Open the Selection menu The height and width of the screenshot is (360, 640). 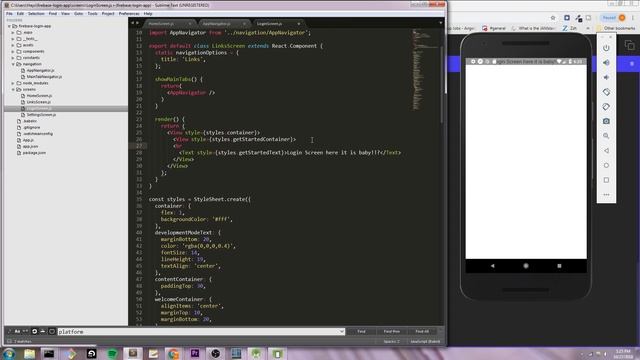36,13
